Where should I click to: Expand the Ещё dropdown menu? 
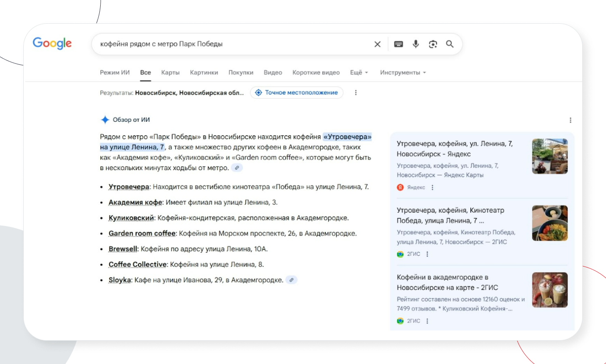(x=359, y=73)
